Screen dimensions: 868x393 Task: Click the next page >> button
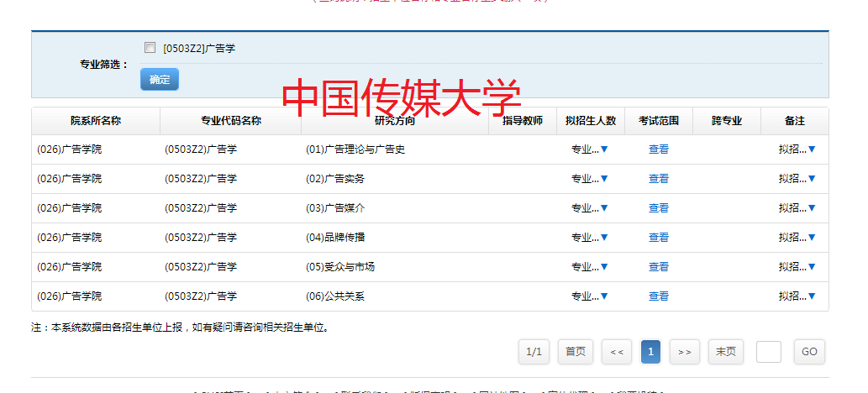tap(685, 352)
